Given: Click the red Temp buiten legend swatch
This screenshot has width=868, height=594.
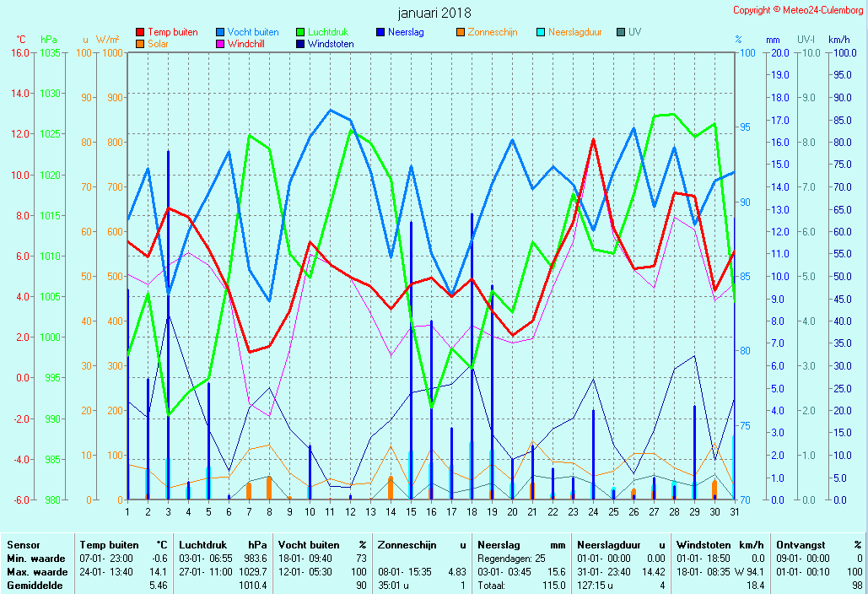Looking at the screenshot, I should pos(141,32).
